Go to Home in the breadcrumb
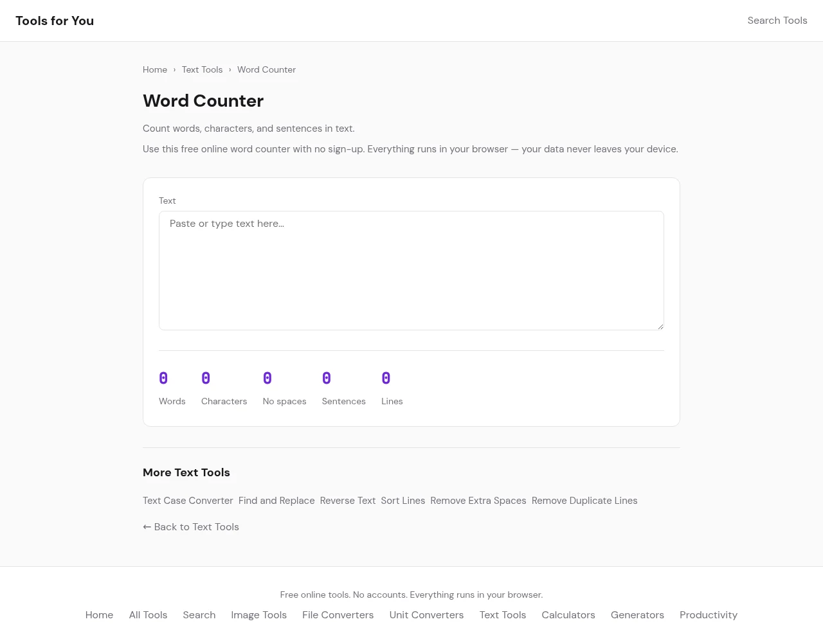 point(155,69)
